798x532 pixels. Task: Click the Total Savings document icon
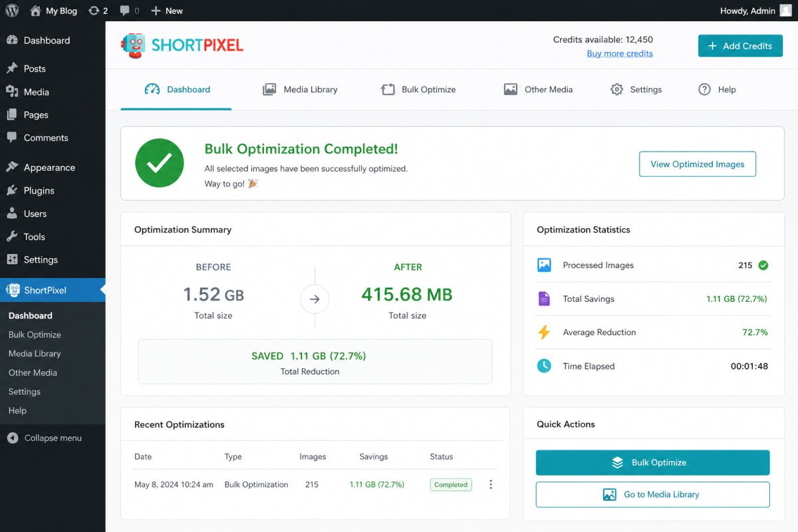[544, 299]
